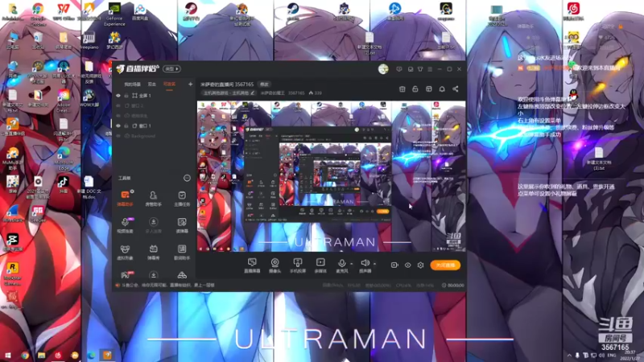The width and height of the screenshot is (644, 362).
Task: Click the stream preview canvas
Action: coord(331,176)
